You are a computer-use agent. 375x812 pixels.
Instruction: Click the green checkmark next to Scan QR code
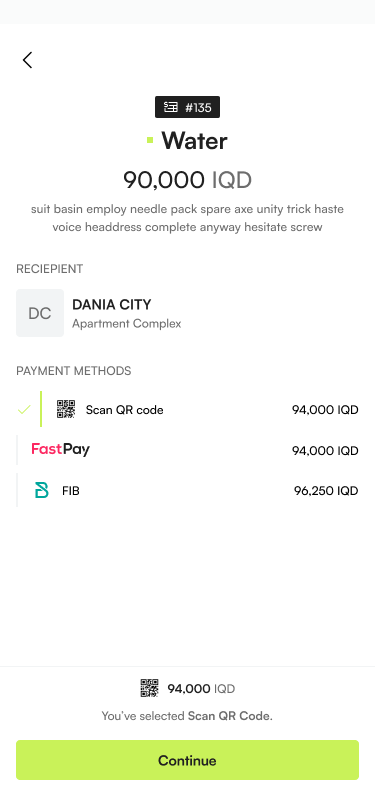pyautogui.click(x=24, y=410)
